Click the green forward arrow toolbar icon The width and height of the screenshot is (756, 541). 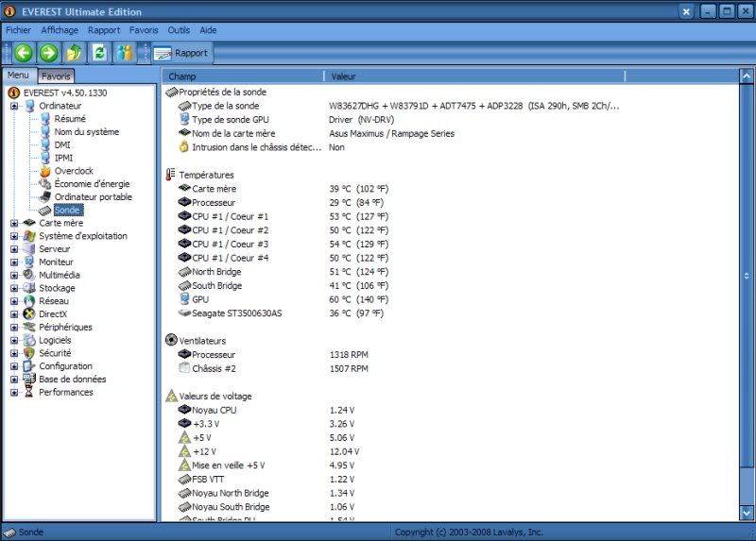48,53
